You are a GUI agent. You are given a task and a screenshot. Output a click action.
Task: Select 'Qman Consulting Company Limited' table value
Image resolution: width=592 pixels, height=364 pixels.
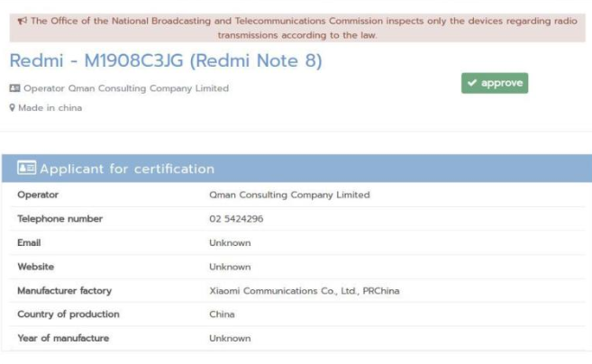(x=289, y=195)
